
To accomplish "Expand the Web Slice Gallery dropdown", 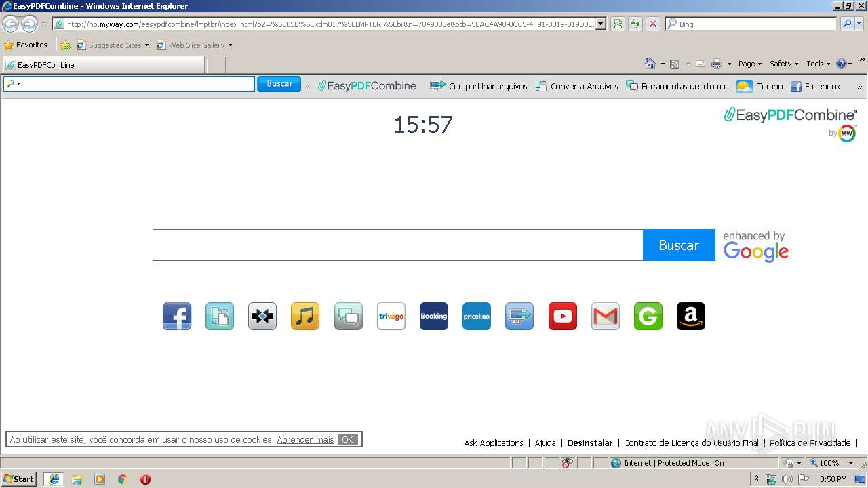I will tap(230, 45).
